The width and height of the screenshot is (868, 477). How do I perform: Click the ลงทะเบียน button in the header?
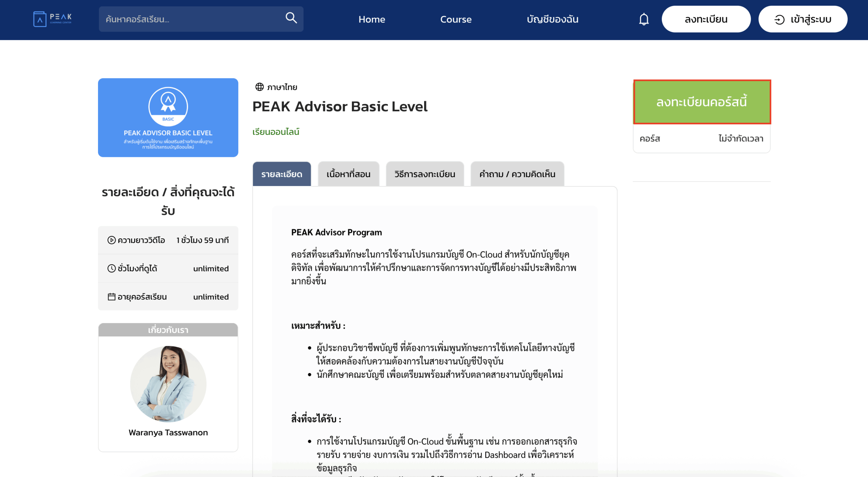coord(706,19)
